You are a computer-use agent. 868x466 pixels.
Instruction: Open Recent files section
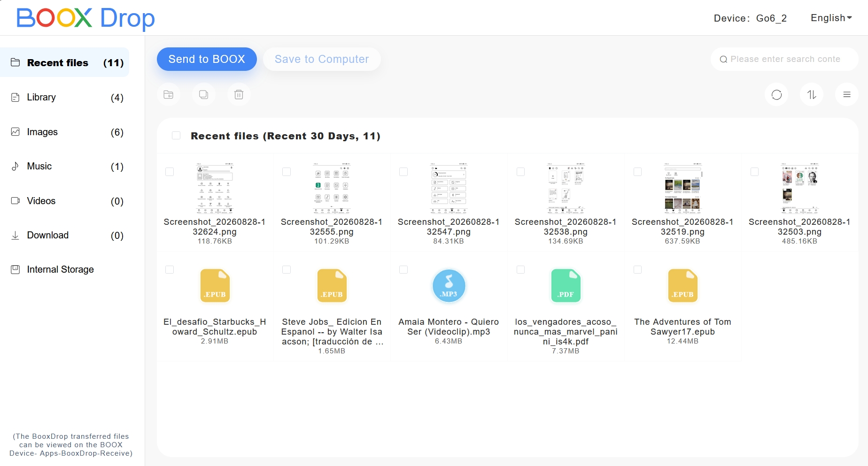click(x=65, y=62)
